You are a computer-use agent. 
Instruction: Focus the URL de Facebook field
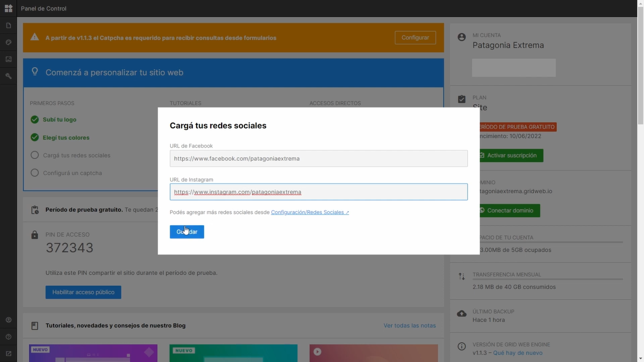[319, 158]
